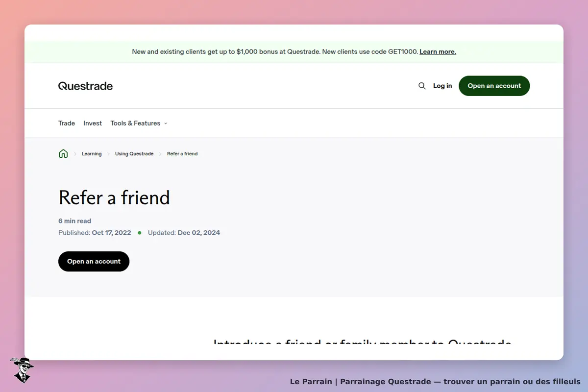Open Le Parrain mascot logo
This screenshot has height=392, width=588.
click(22, 370)
